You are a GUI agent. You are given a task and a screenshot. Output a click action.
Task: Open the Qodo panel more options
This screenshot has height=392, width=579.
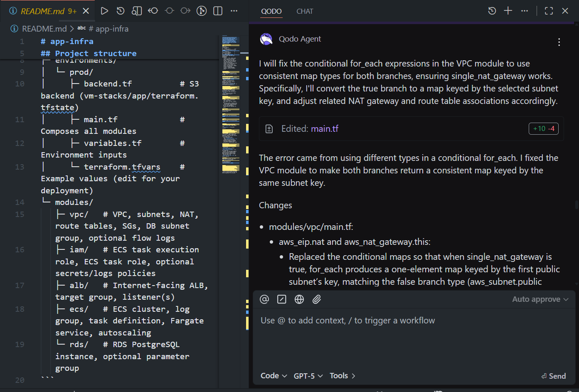[525, 11]
